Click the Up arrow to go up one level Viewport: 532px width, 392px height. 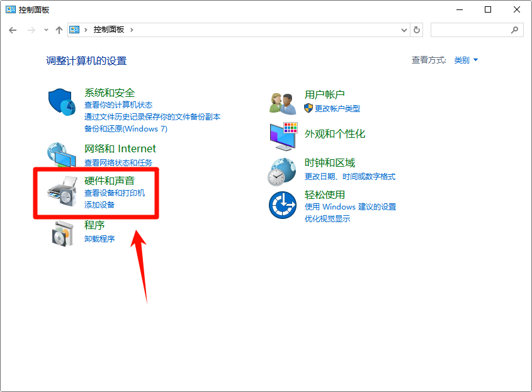point(59,30)
